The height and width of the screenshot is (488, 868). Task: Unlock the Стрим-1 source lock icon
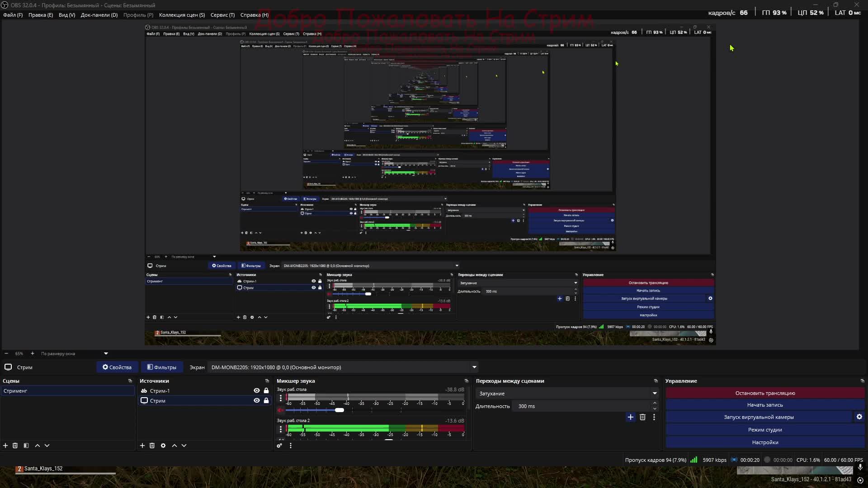click(266, 391)
